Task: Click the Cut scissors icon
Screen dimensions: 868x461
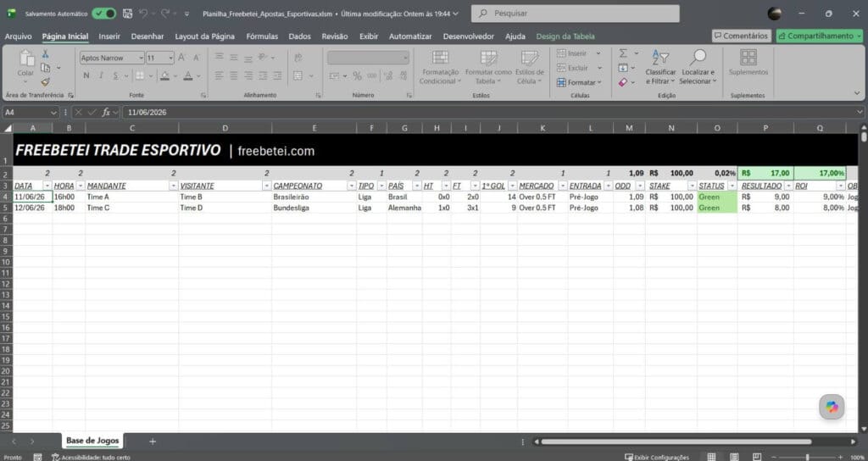Action: (46, 54)
